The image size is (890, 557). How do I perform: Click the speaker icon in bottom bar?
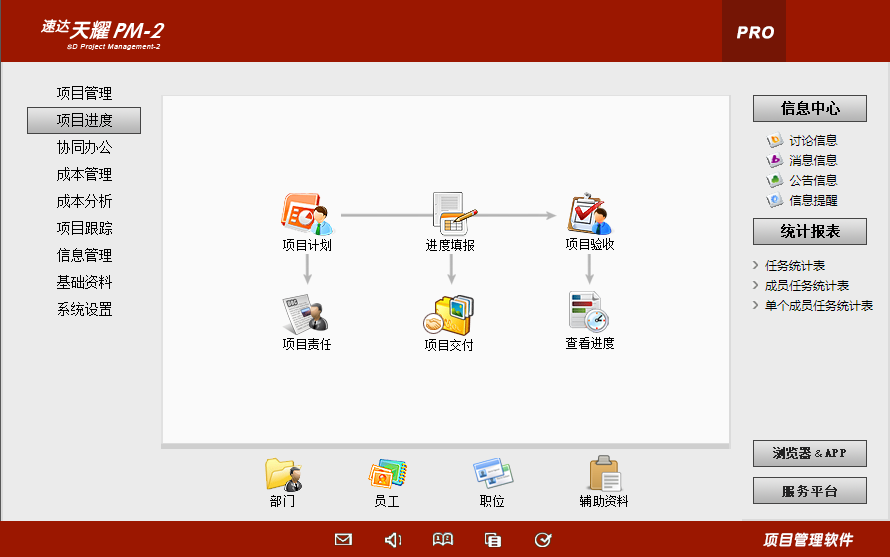pyautogui.click(x=393, y=540)
